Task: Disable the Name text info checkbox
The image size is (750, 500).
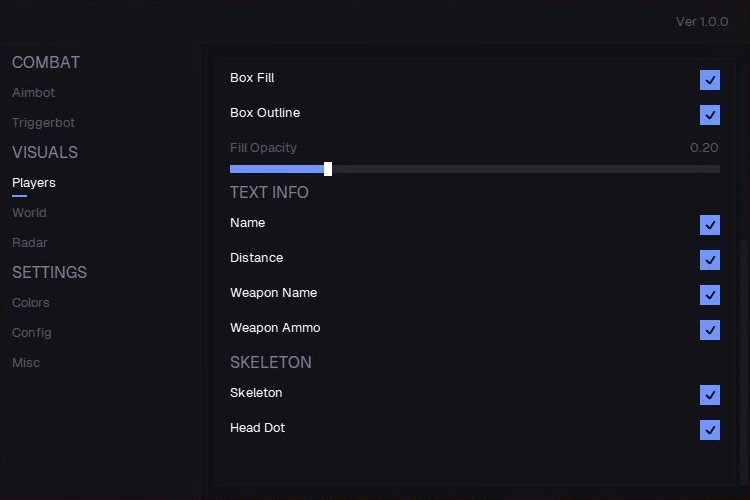Action: tap(710, 225)
